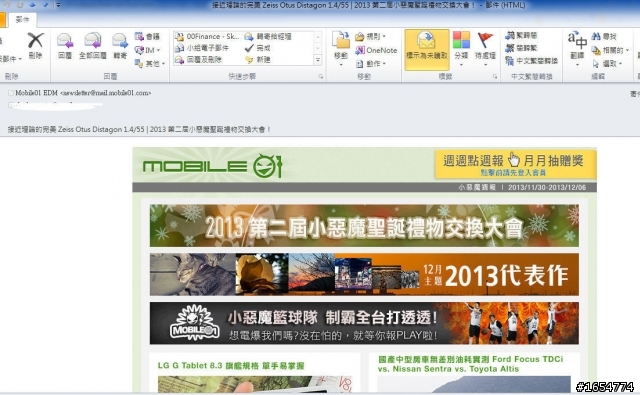Click 小惡魔週報 date range bar text

point(522,187)
